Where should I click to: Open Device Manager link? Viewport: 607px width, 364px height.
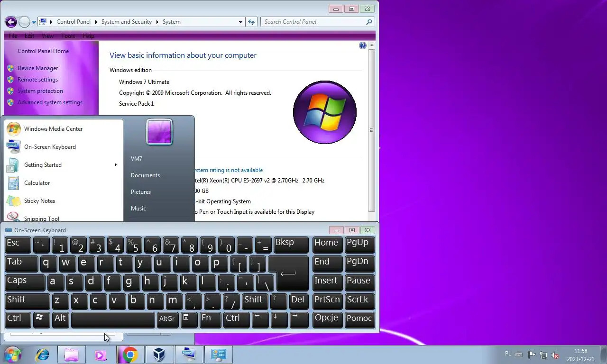37,68
